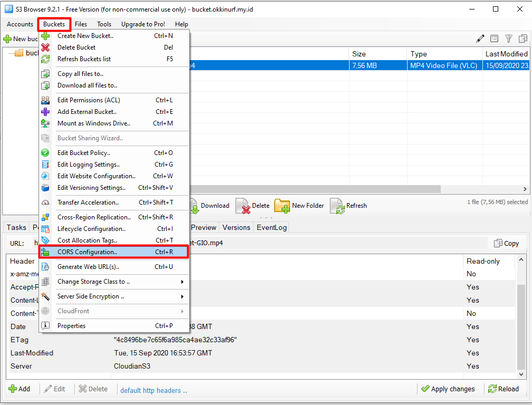Sort files by the Size column header
532x405 pixels.
[378, 54]
